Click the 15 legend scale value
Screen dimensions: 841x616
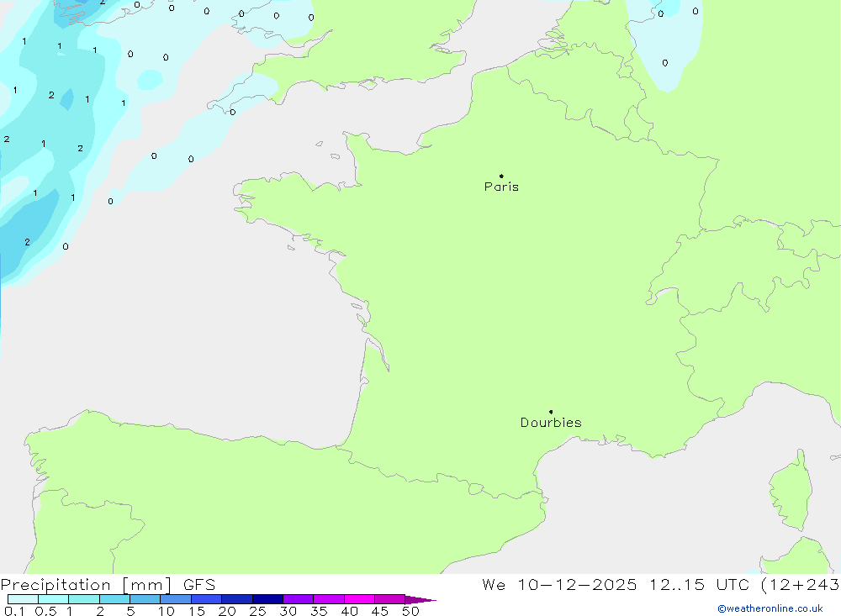[197, 611]
